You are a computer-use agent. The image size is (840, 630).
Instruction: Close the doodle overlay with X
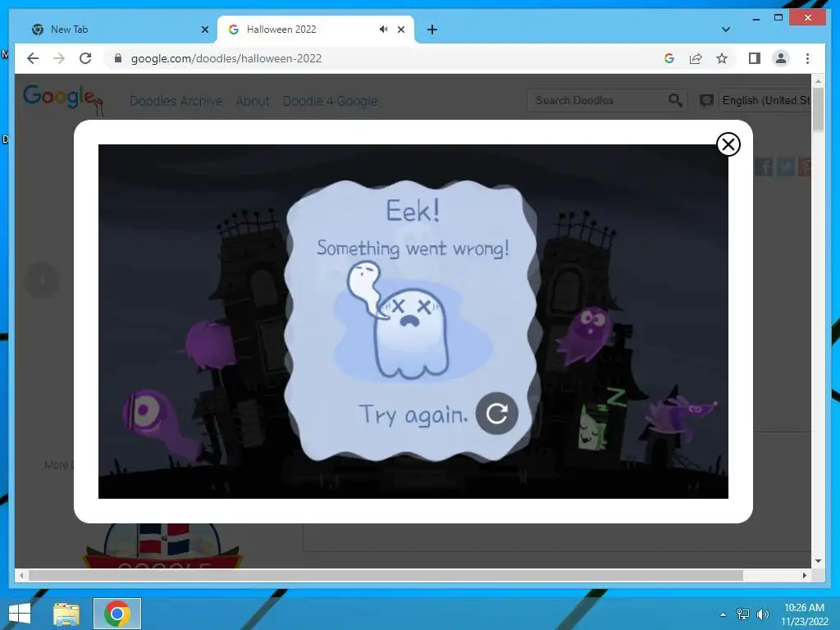coord(728,144)
